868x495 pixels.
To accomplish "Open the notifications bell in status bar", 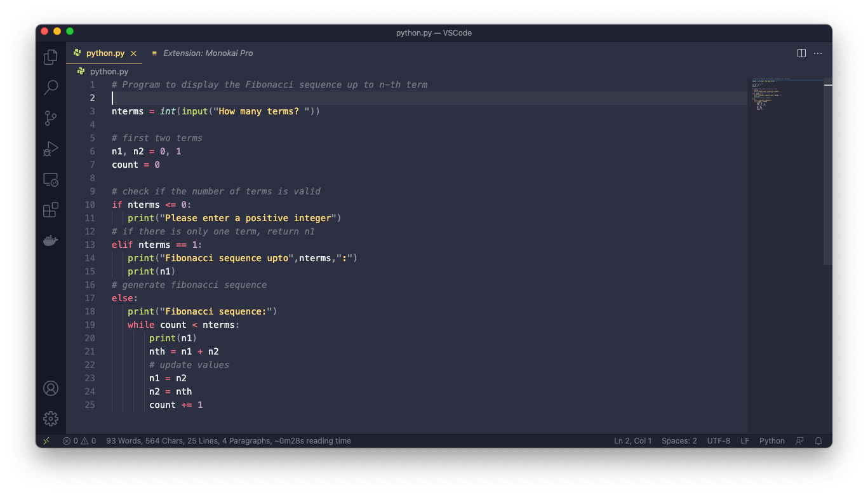I will 818,441.
